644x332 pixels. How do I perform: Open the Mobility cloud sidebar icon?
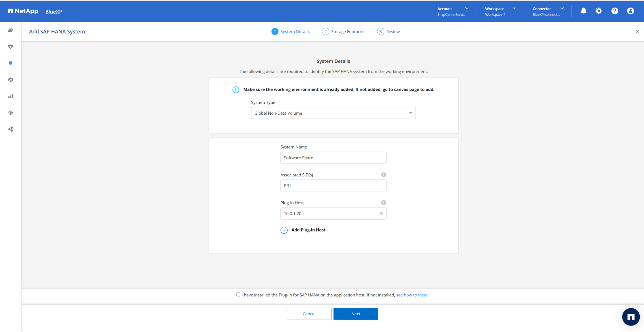(x=10, y=80)
